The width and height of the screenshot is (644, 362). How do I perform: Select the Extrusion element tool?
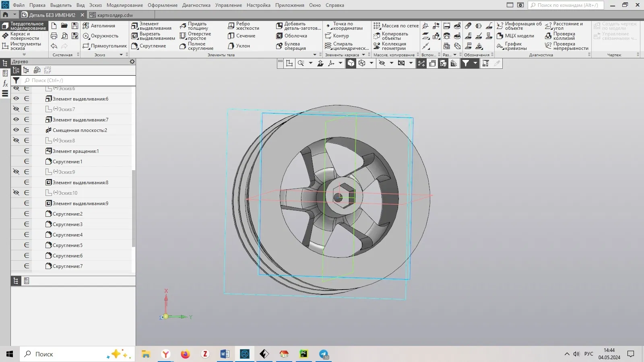(x=151, y=26)
